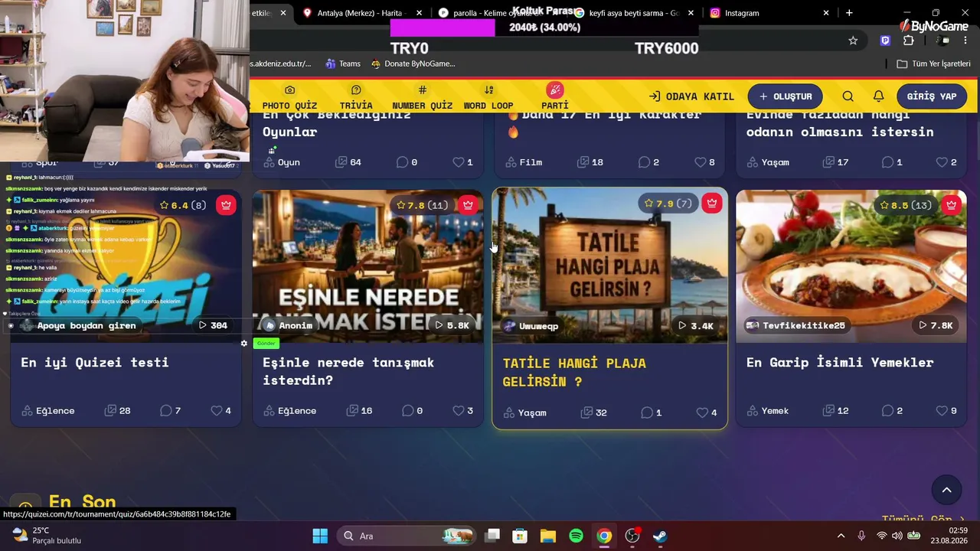Image resolution: width=980 pixels, height=551 pixels.
Task: Click the crown badge on Eşinle nerede card
Action: pos(468,204)
